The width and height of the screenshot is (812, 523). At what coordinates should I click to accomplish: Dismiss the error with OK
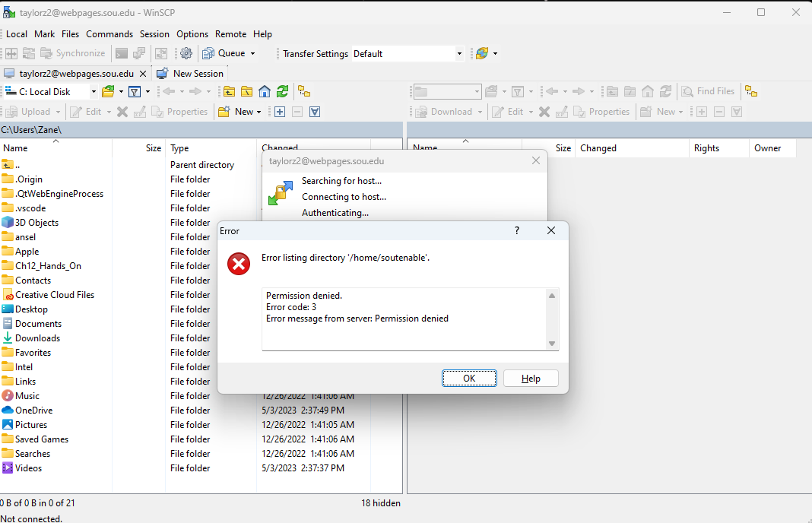[x=469, y=378]
